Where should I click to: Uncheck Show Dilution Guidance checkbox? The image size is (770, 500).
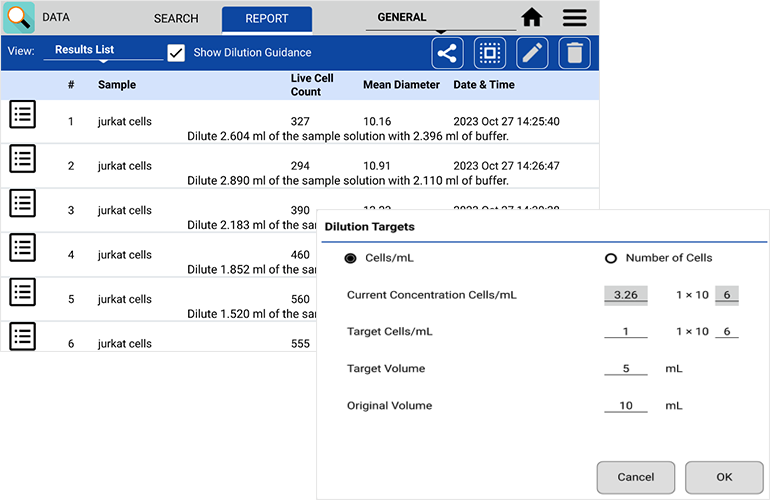(x=176, y=53)
